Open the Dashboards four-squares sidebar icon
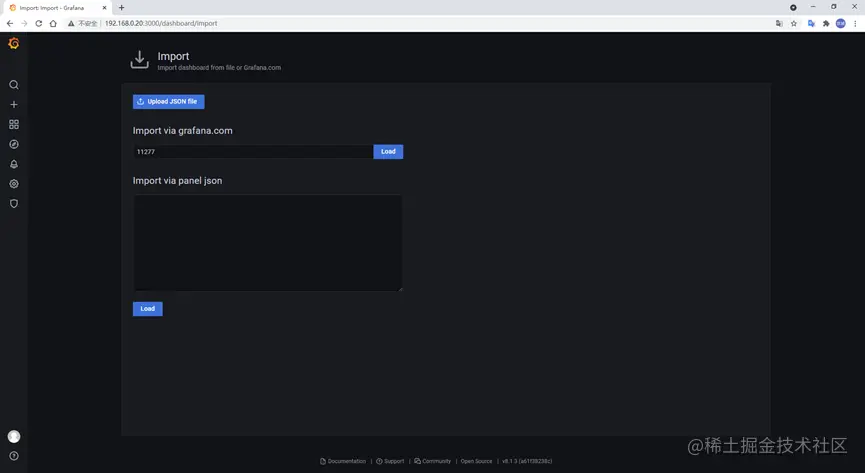 [x=14, y=124]
